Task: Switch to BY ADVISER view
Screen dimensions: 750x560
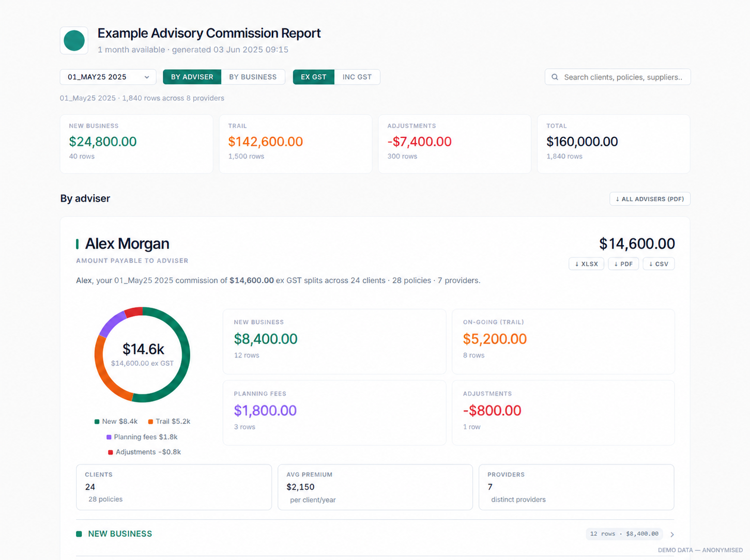Action: click(x=192, y=77)
